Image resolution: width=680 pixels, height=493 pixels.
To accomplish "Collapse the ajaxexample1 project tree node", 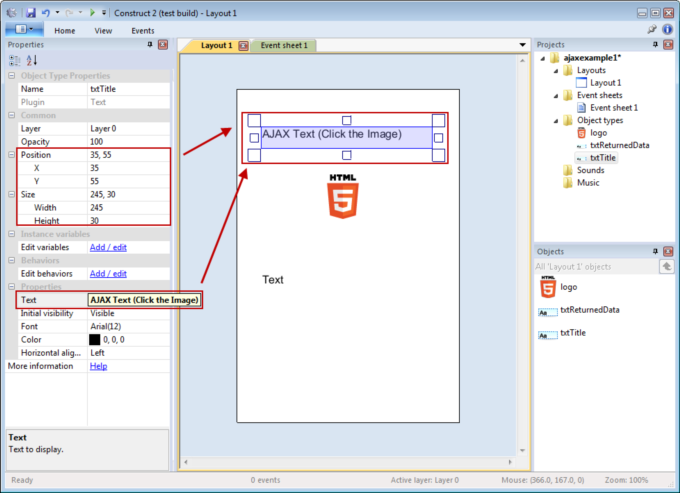I will 543,58.
